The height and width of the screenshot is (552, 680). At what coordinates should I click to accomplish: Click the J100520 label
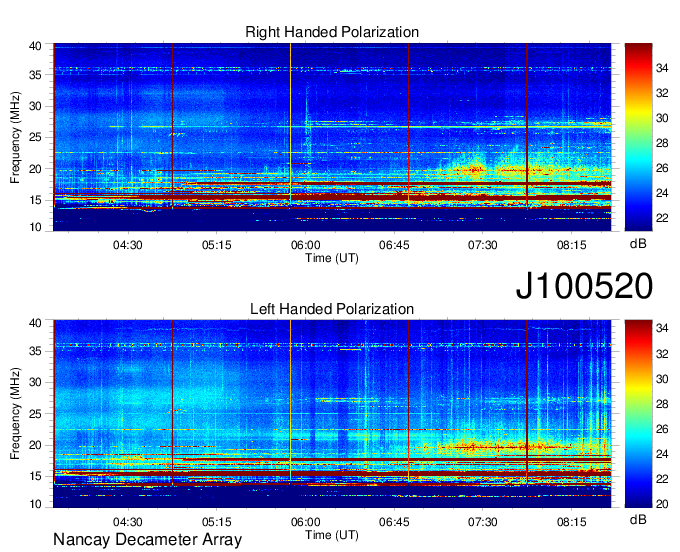click(584, 286)
